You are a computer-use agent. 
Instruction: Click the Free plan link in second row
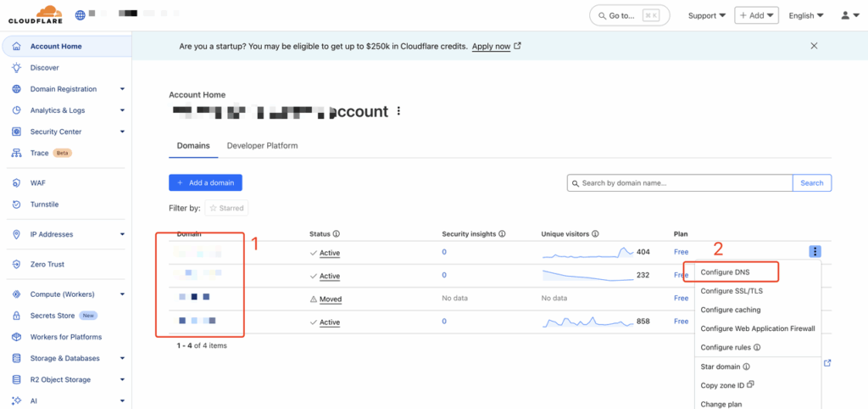point(681,275)
